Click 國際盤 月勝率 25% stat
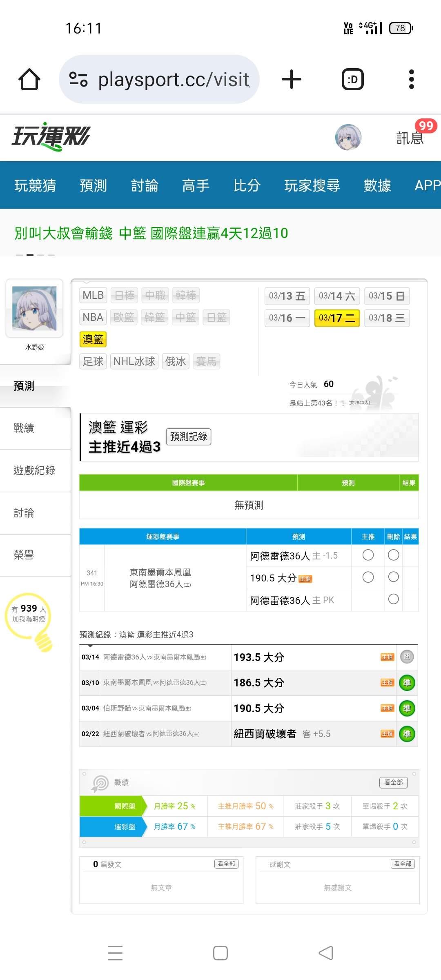 point(175,806)
